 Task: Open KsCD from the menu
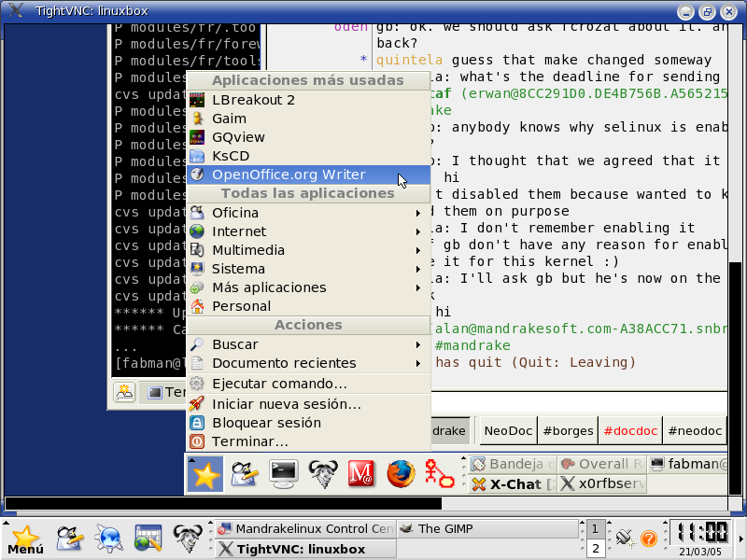(308, 156)
